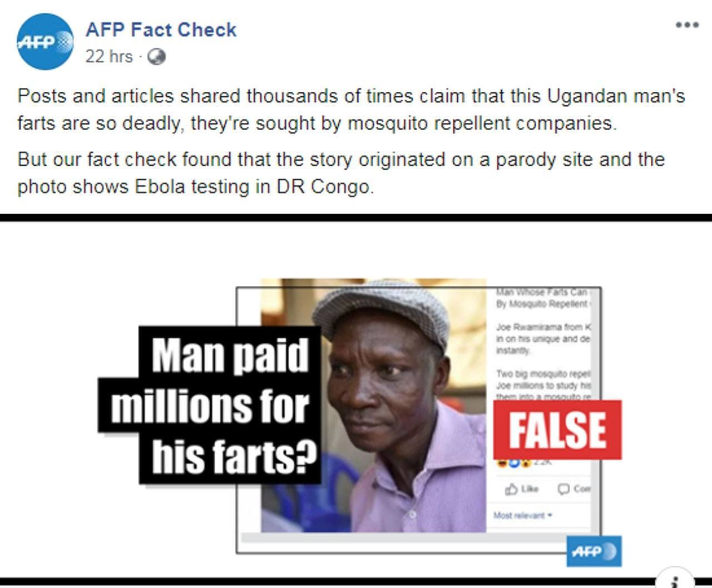The image size is (712, 588).
Task: Click the 'By Mosquito Repellent' embedded post title
Action: click(543, 304)
